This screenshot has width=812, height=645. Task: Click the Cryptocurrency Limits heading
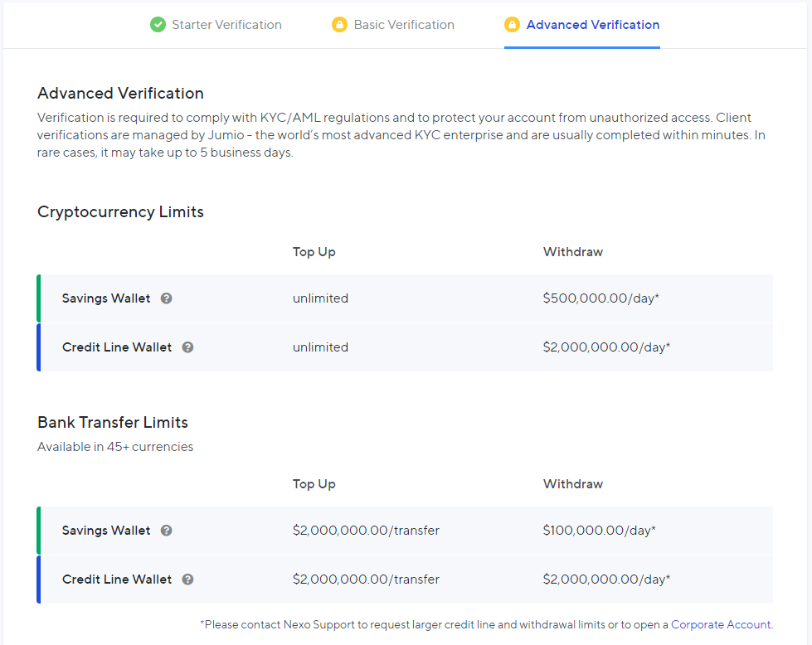(120, 212)
